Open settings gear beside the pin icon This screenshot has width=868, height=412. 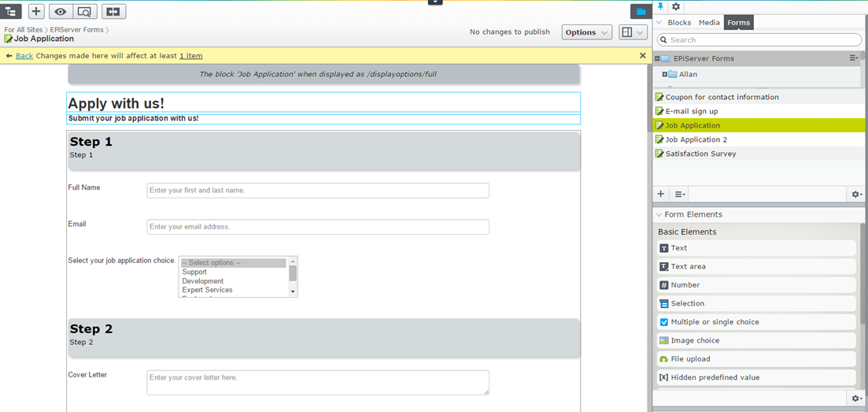(675, 6)
